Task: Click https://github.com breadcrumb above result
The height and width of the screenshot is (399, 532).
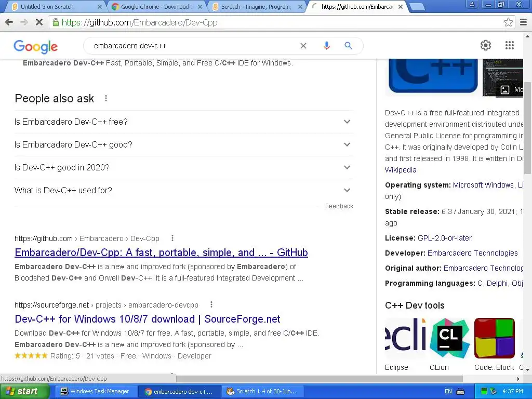Action: tap(44, 238)
